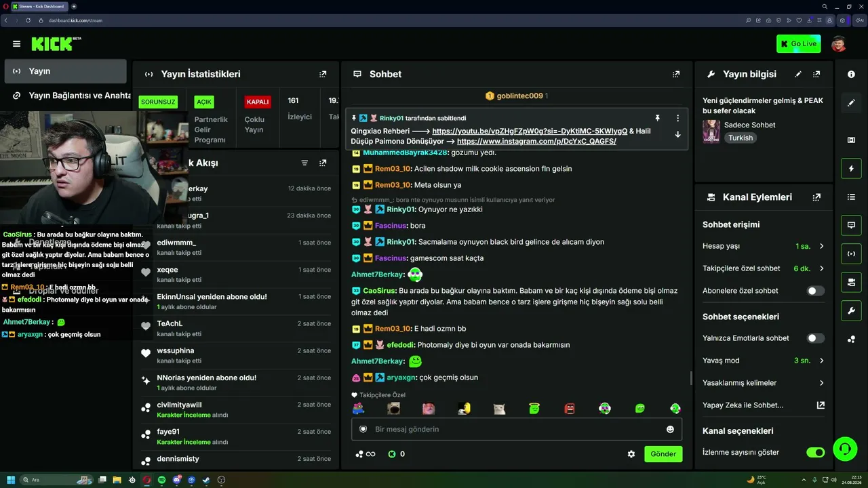Open the headset support chat button

845,449
